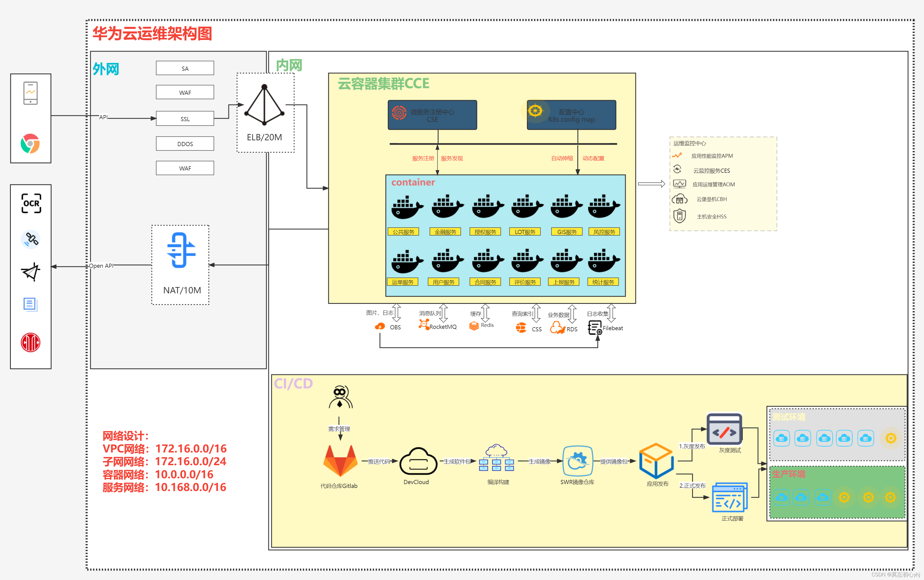Click the 评价服务 label

(x=525, y=282)
